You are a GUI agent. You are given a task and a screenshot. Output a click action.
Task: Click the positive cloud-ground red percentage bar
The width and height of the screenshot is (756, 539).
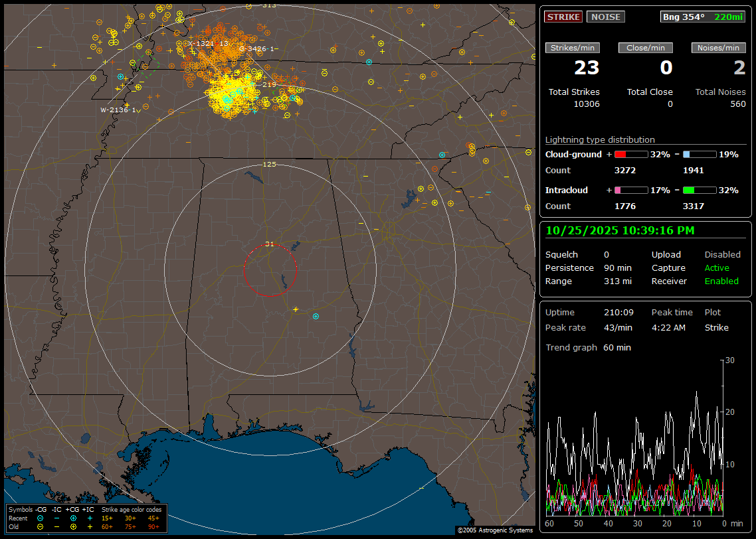(x=630, y=154)
